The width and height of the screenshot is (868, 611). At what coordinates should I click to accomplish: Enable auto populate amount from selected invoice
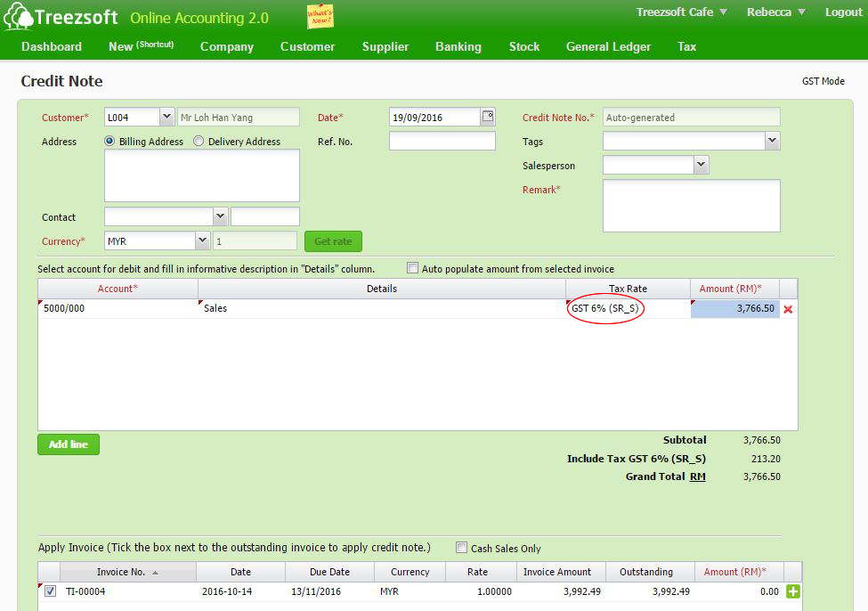(412, 268)
